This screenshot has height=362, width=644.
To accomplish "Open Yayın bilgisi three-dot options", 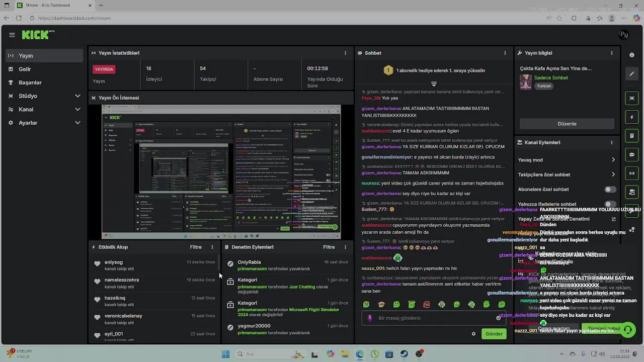I will tap(612, 53).
